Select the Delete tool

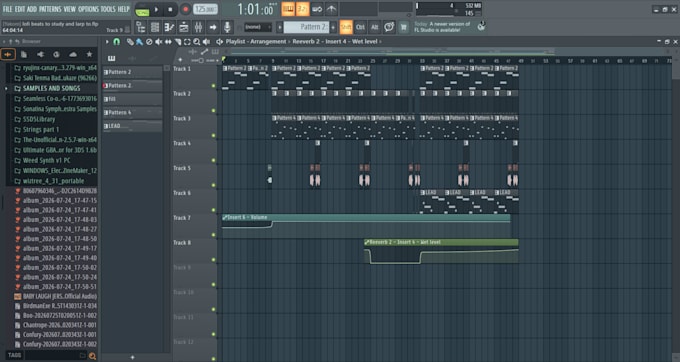(149, 42)
